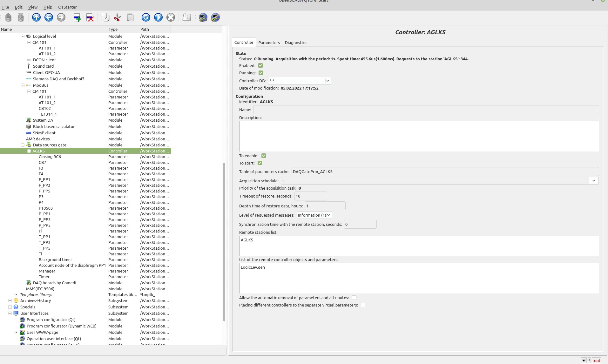Click the tree panel vertical scrollbar
This screenshot has width=608, height=364.
click(x=224, y=241)
